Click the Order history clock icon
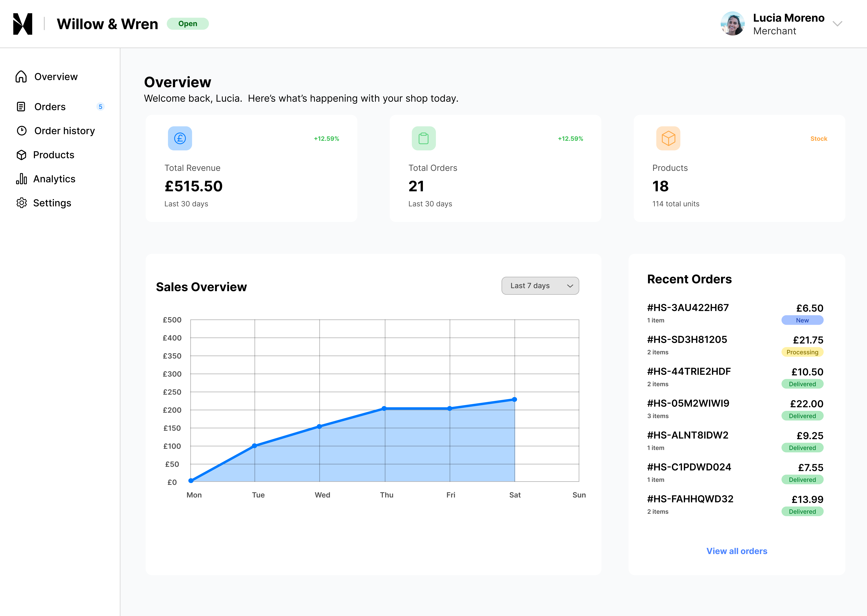The height and width of the screenshot is (616, 867). coord(22,131)
